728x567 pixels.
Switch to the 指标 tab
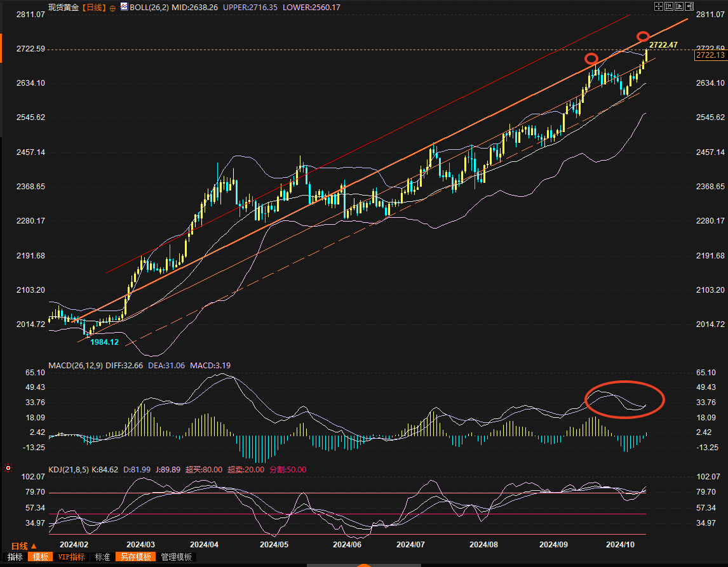(x=14, y=557)
